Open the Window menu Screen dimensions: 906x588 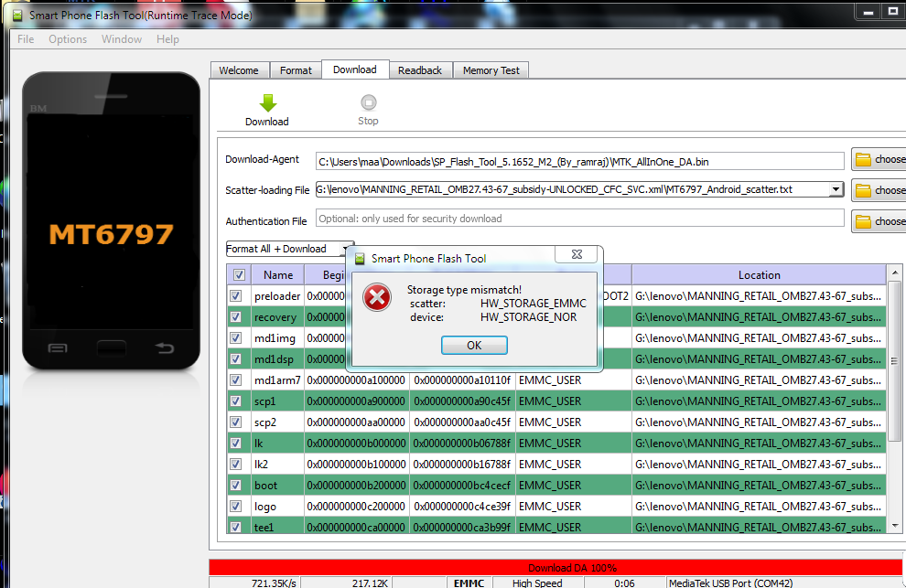tap(122, 39)
